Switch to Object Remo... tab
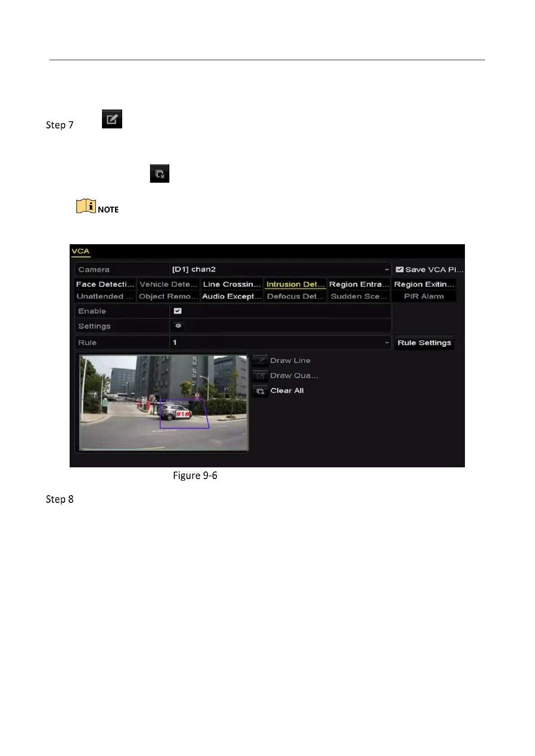The height and width of the screenshot is (756, 535). [168, 296]
